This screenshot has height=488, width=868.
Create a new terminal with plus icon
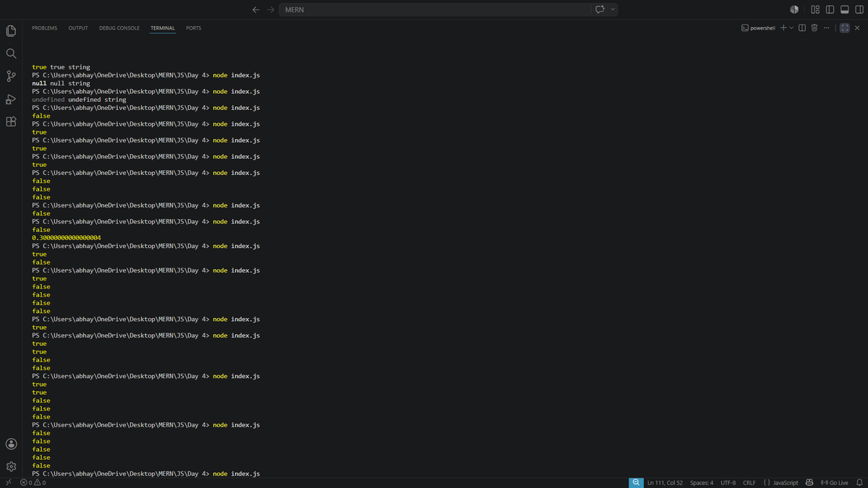click(783, 28)
